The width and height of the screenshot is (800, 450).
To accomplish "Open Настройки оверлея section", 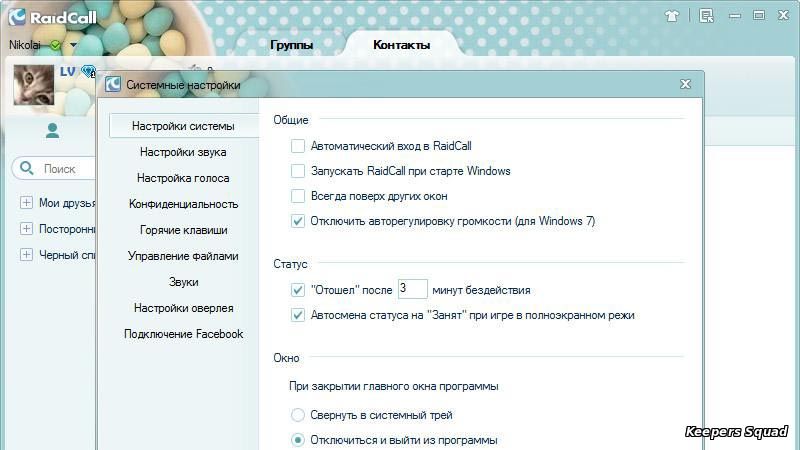I will (183, 308).
